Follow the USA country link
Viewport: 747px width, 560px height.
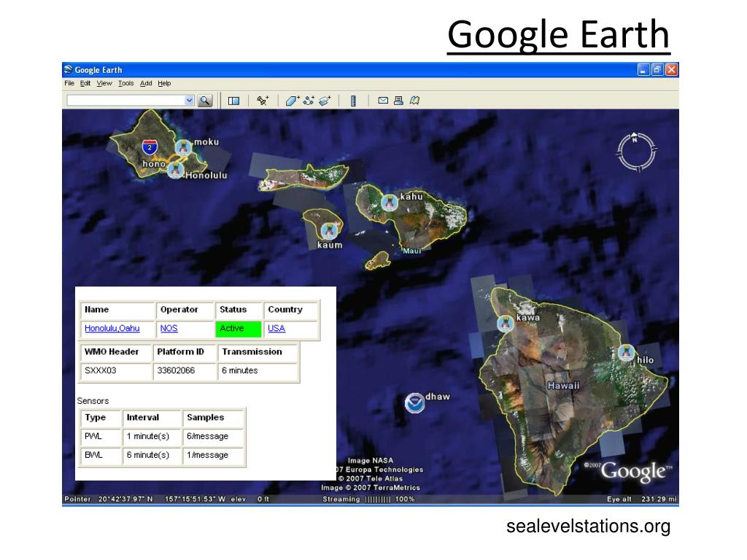pos(276,328)
